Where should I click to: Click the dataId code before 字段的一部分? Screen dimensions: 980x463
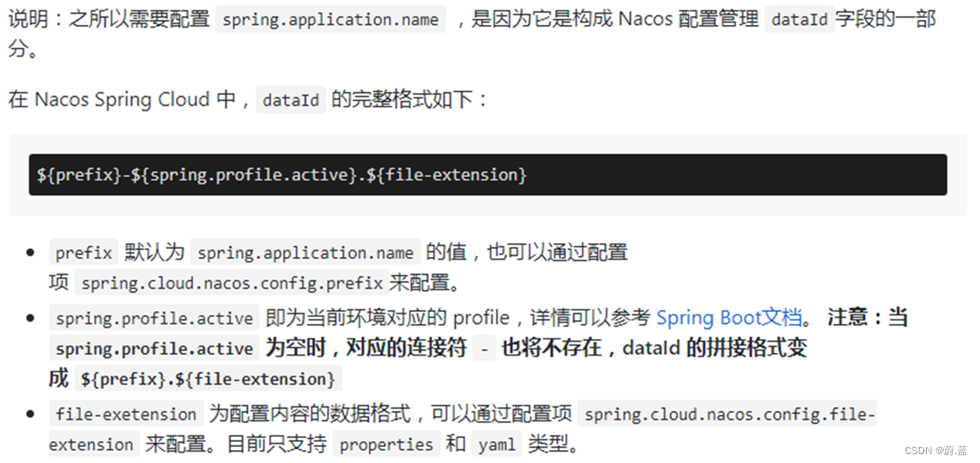coord(799,19)
